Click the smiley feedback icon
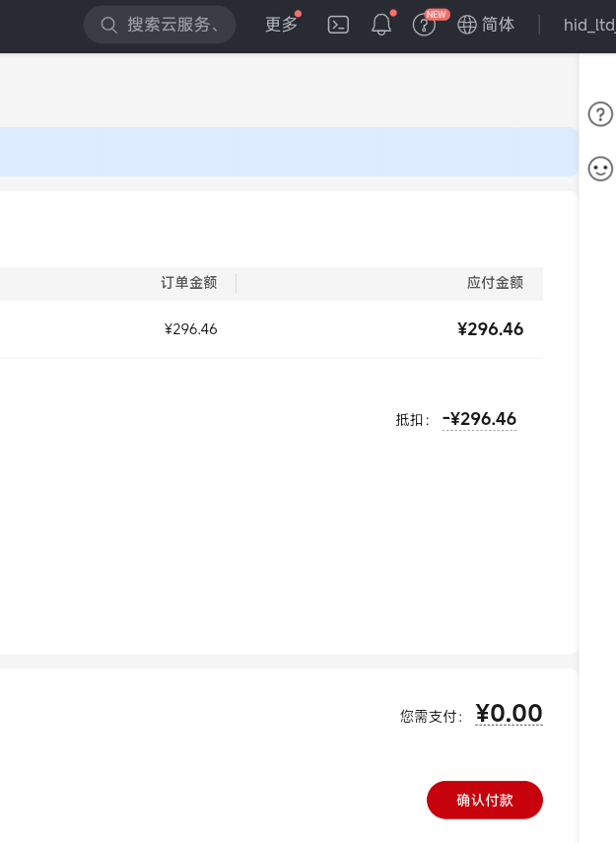 pyautogui.click(x=600, y=169)
